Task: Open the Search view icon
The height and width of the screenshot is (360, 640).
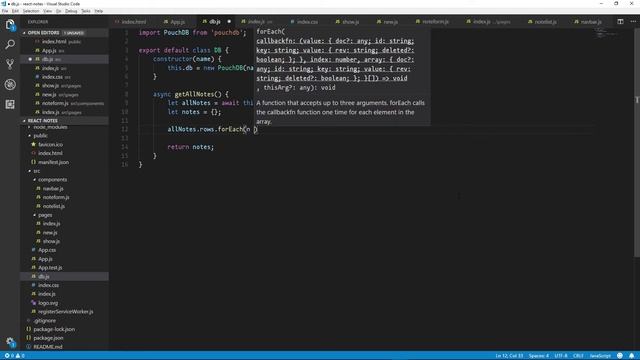Action: point(10,44)
